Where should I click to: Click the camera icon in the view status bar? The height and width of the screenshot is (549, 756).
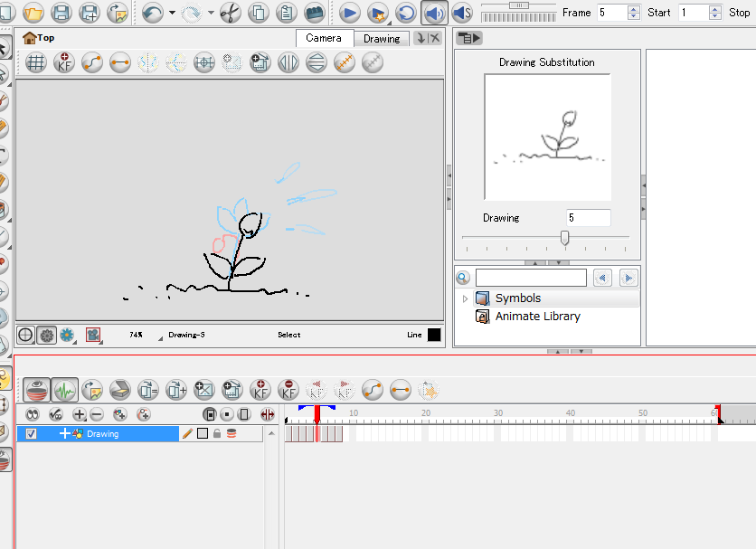click(93, 335)
